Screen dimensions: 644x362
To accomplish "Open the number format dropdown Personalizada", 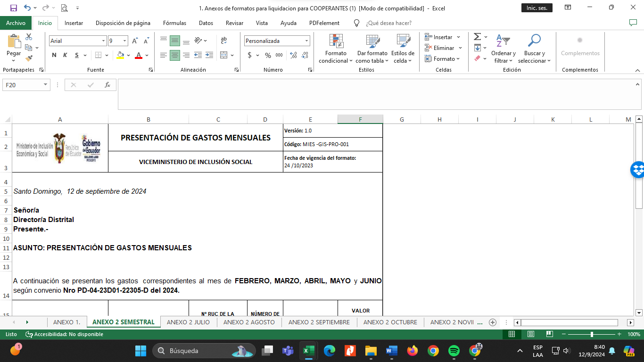I will point(307,41).
